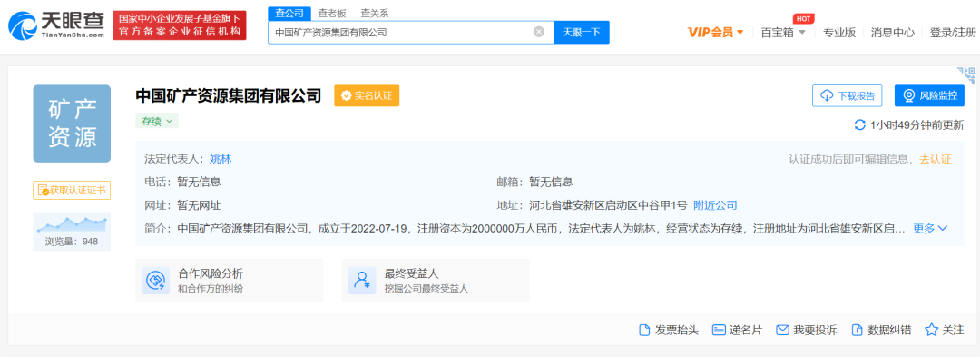Click the refresh icon beside update time
Image resolution: width=980 pixels, height=357 pixels.
pos(860,124)
